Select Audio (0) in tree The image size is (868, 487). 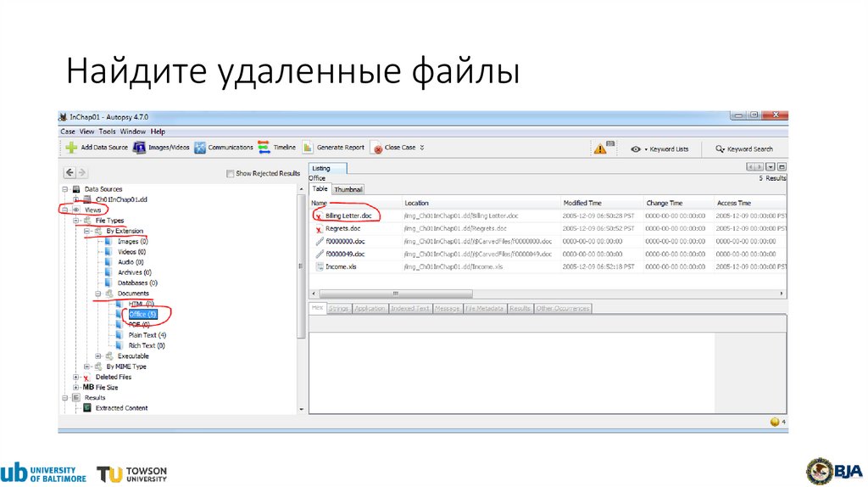pyautogui.click(x=131, y=262)
